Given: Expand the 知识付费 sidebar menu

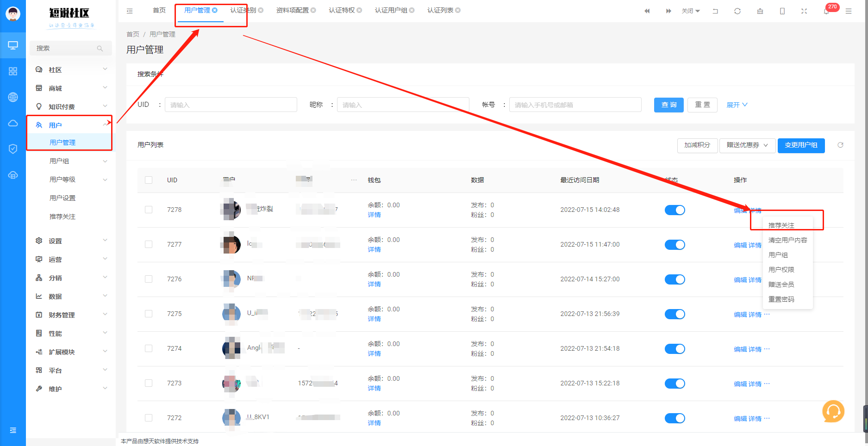Looking at the screenshot, I should click(x=71, y=107).
